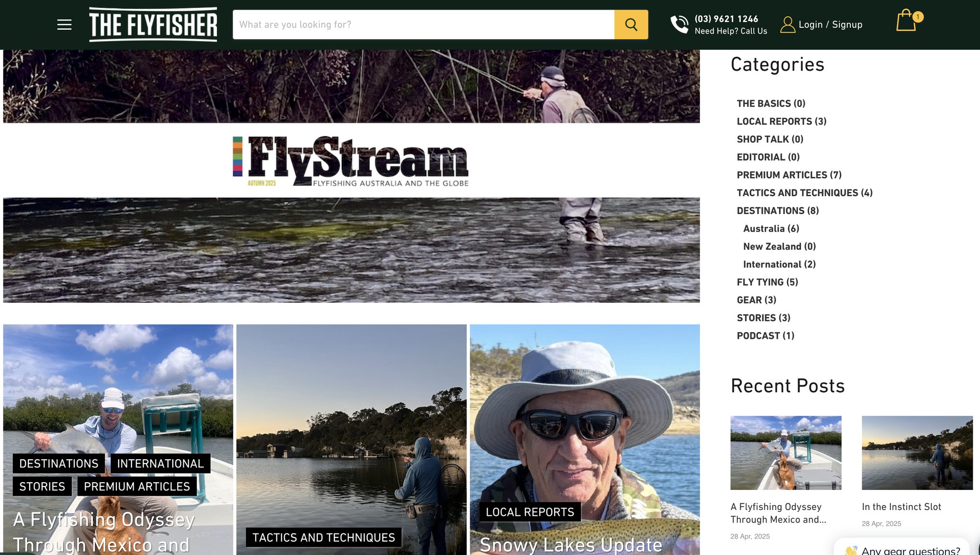Viewport: 980px width, 555px height.
Task: Open Login / Signup link
Action: [831, 24]
